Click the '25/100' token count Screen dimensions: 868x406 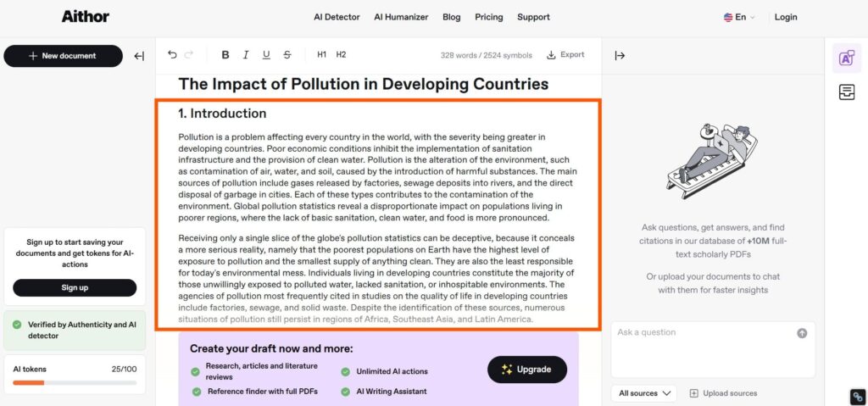(124, 369)
